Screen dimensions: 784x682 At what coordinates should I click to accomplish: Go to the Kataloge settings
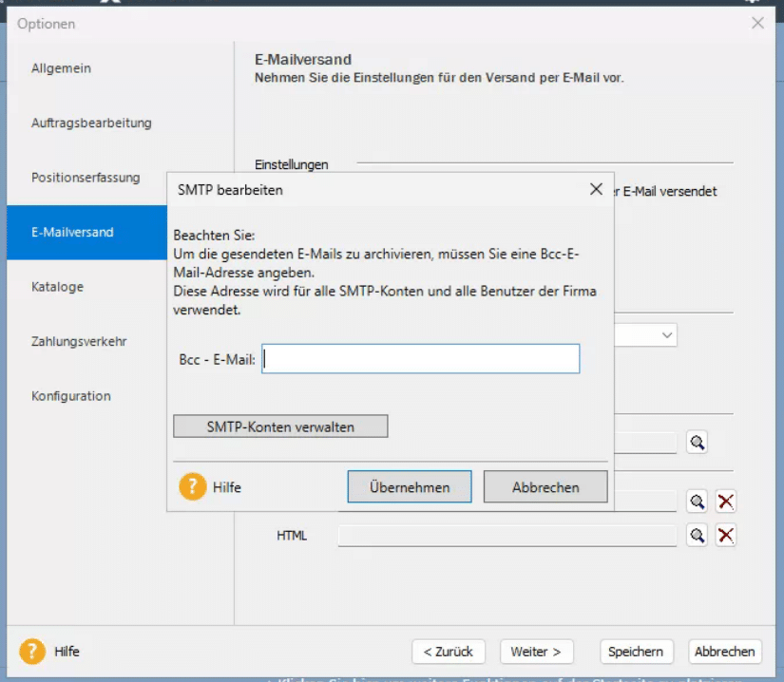coord(57,287)
